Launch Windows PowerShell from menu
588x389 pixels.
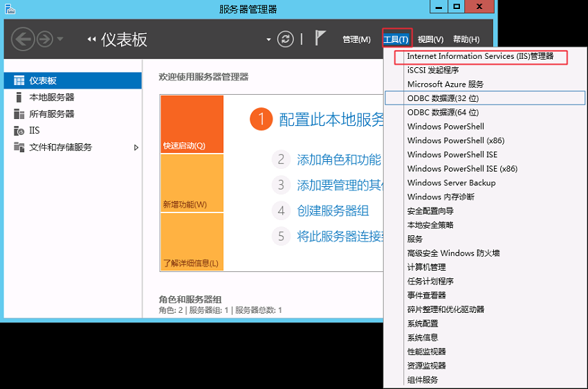pos(445,127)
